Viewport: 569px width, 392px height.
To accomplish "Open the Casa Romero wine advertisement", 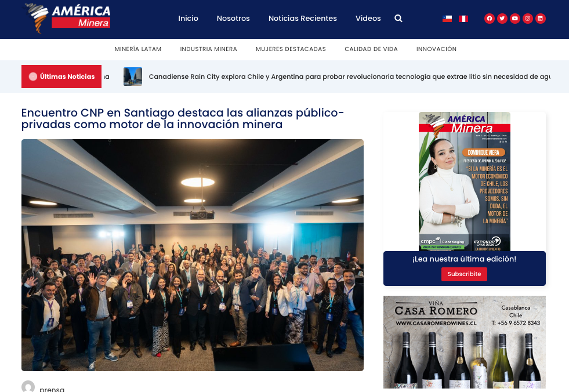I will point(464,342).
